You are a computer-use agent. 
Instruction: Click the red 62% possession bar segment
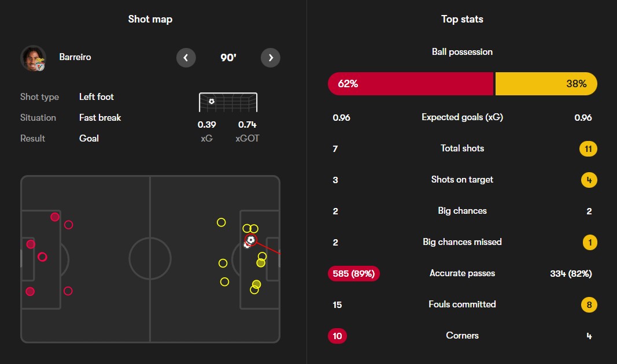click(x=411, y=84)
